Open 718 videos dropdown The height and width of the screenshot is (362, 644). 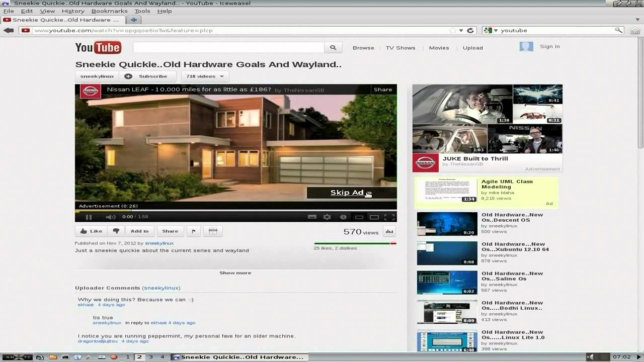point(205,76)
